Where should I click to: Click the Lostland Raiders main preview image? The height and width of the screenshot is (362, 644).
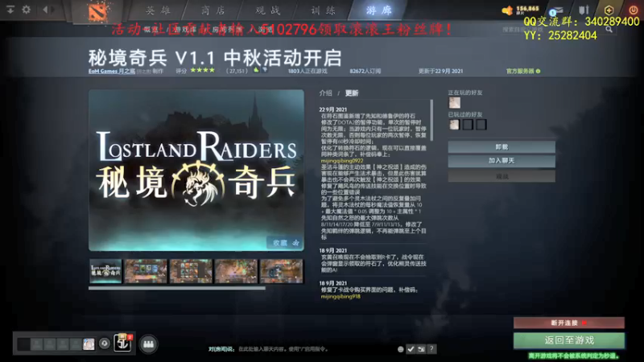[x=196, y=170]
